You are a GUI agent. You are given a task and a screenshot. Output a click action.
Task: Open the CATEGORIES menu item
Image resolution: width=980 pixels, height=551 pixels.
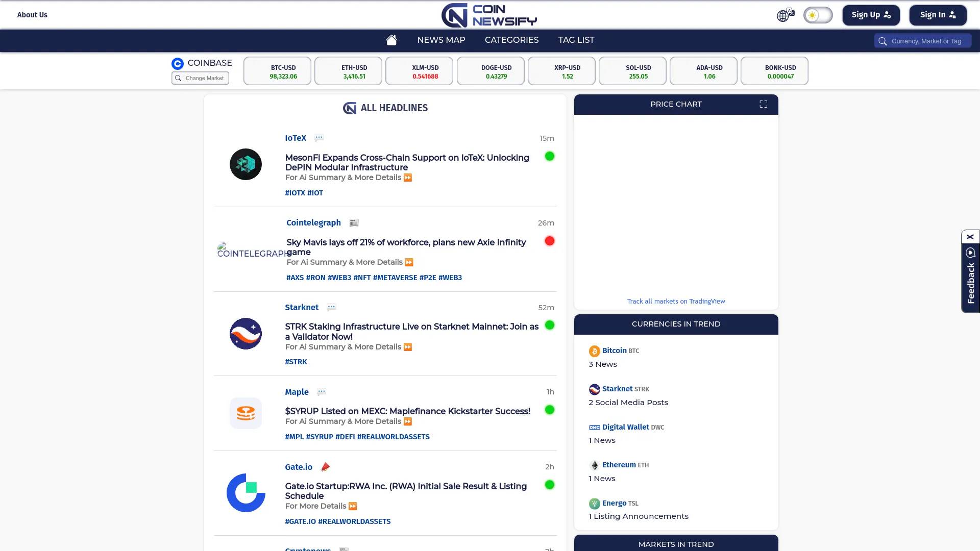[511, 40]
